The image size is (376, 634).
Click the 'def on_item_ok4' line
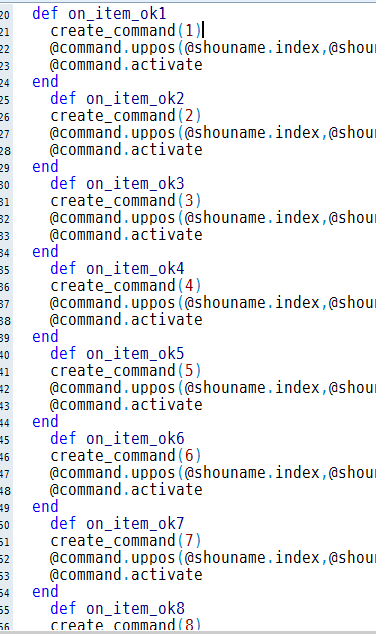click(x=117, y=268)
